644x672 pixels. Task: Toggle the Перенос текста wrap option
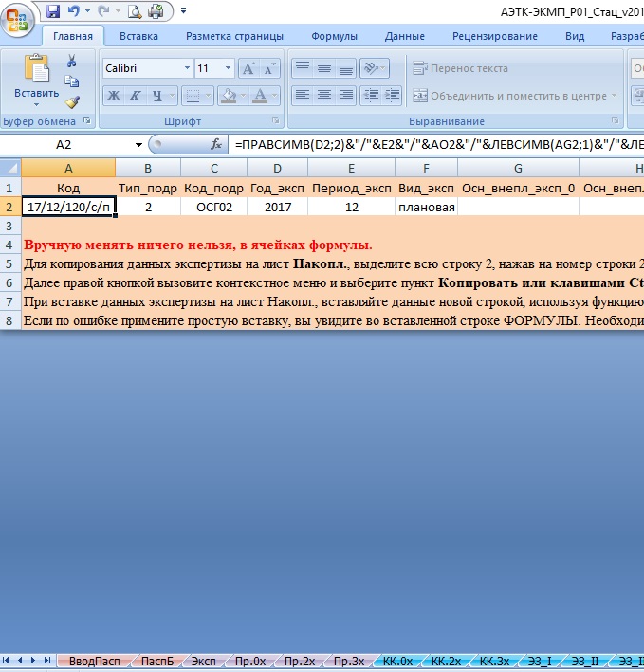[461, 69]
